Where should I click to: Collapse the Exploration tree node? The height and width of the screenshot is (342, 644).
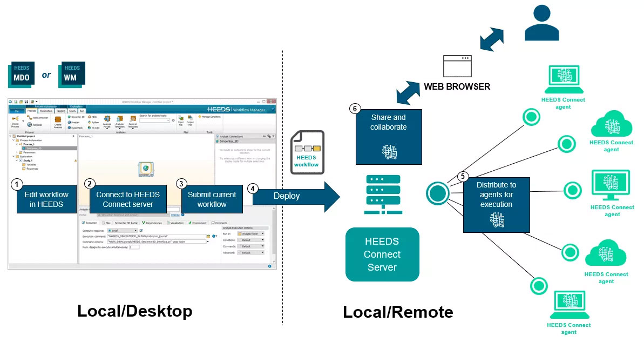click(x=13, y=157)
